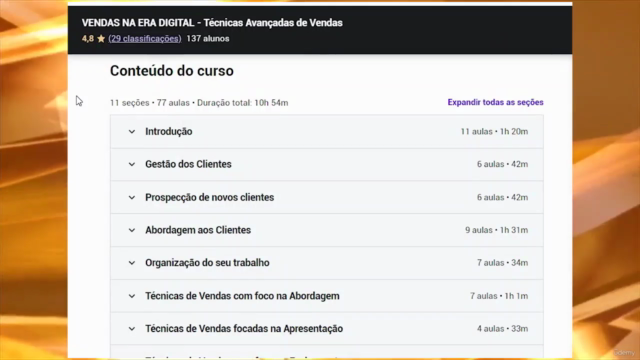Expand the Introdução section chevron

tap(132, 132)
